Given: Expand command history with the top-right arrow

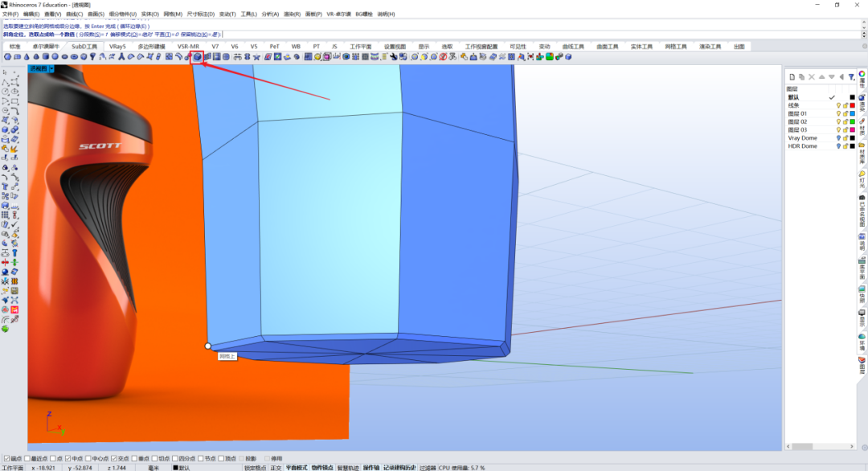Looking at the screenshot, I should click(864, 23).
